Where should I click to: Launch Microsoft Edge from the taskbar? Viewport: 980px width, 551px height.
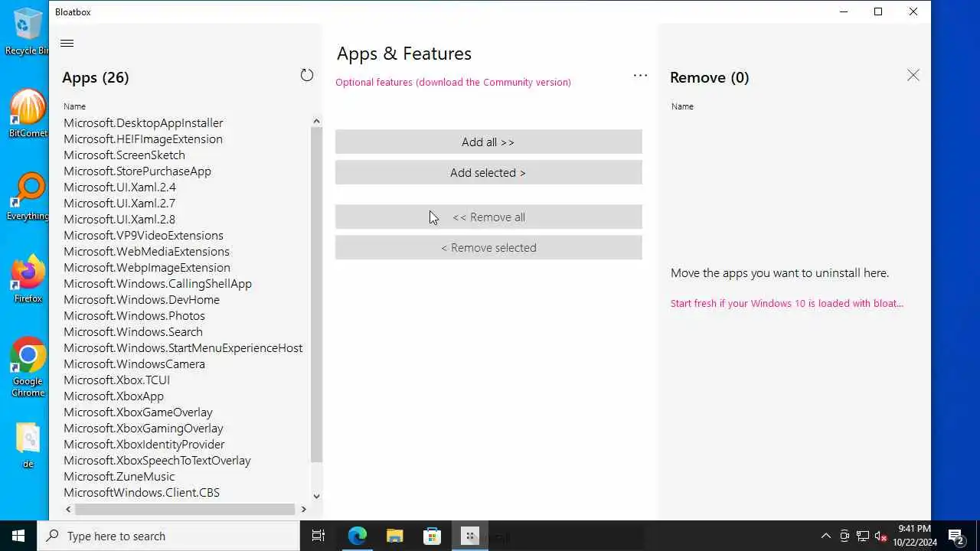358,536
